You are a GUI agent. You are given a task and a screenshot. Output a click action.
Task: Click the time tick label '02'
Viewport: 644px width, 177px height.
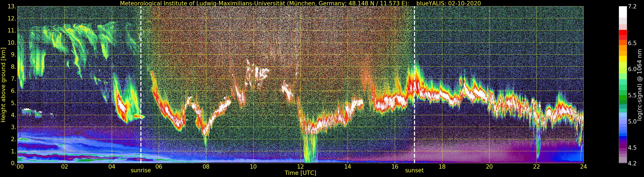coord(65,167)
